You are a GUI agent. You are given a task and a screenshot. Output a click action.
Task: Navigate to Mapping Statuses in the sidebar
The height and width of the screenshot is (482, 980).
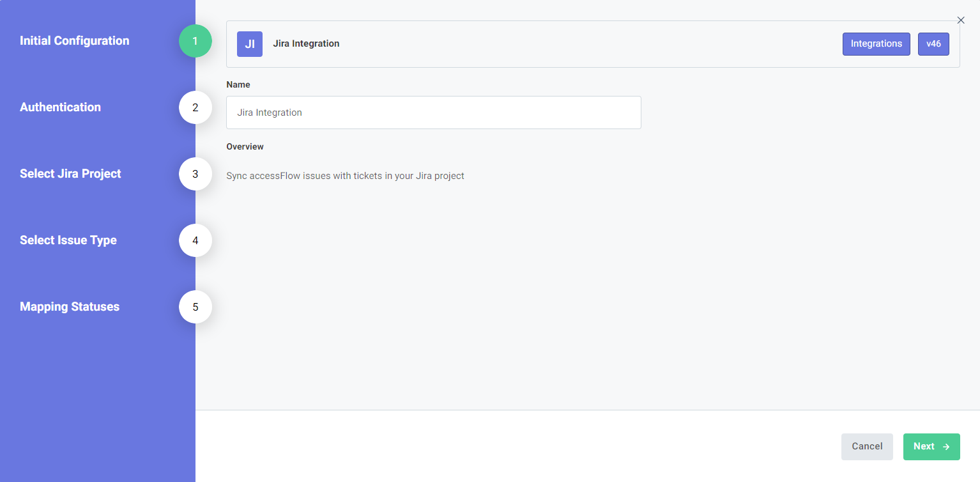pos(69,307)
